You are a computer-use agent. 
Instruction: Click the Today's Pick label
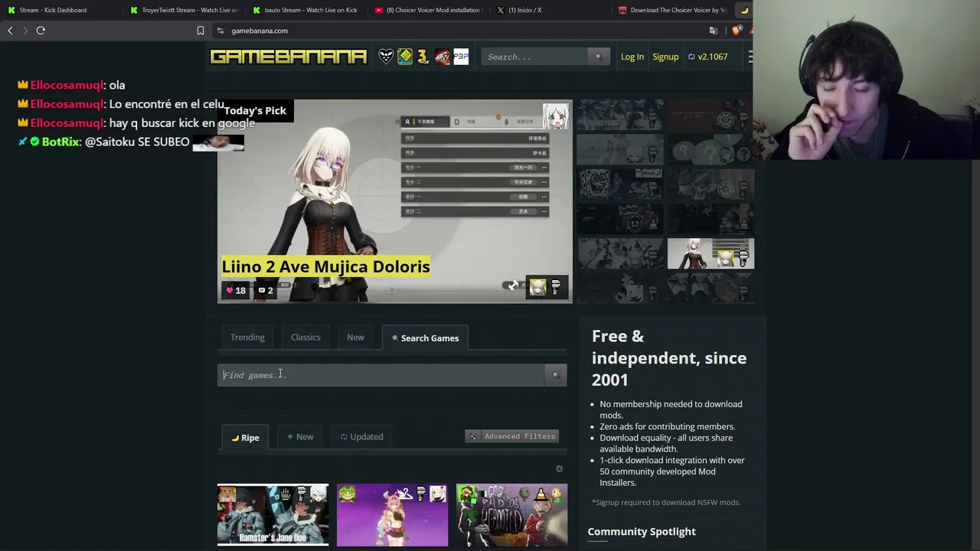pos(255,111)
